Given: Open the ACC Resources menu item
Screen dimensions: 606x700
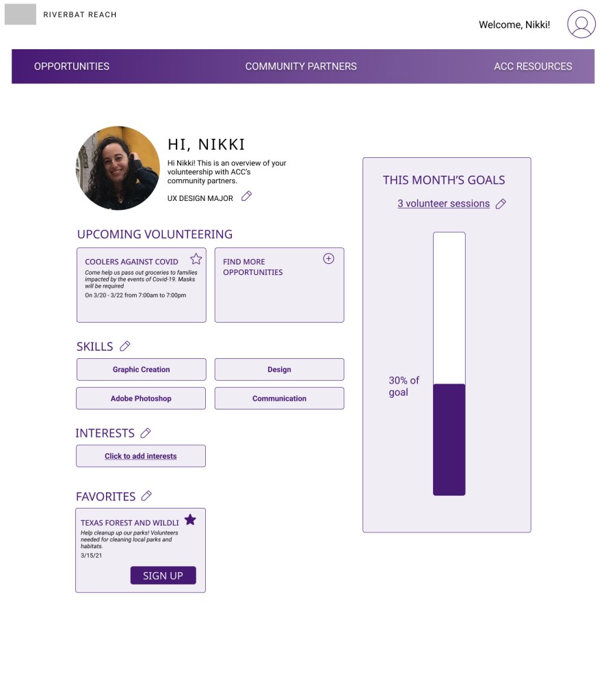Looking at the screenshot, I should 533,66.
